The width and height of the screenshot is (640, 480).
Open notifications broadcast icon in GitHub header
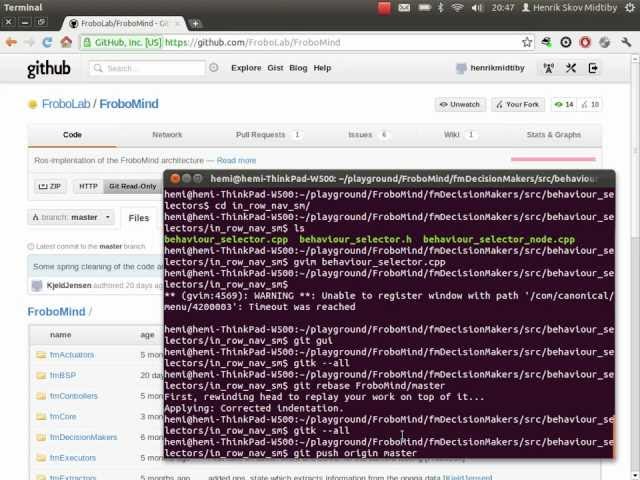coord(549,68)
